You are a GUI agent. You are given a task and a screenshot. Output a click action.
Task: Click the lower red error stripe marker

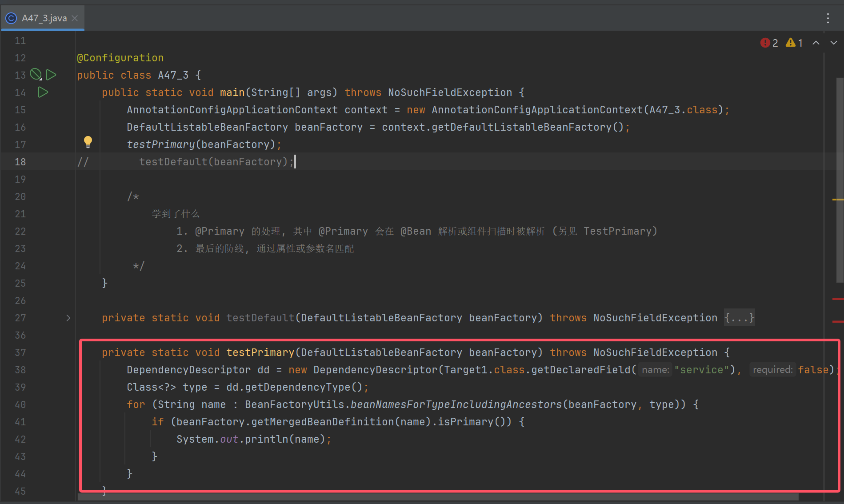tap(838, 321)
